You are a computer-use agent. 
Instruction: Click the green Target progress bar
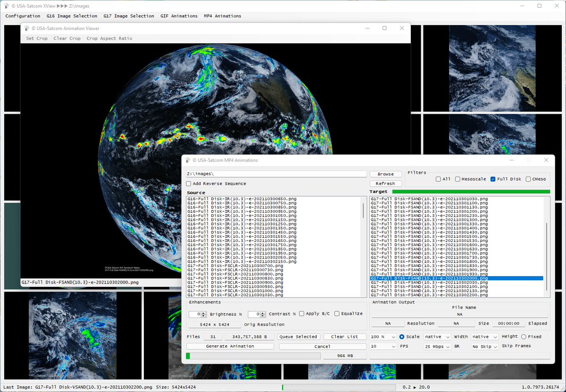click(x=471, y=192)
